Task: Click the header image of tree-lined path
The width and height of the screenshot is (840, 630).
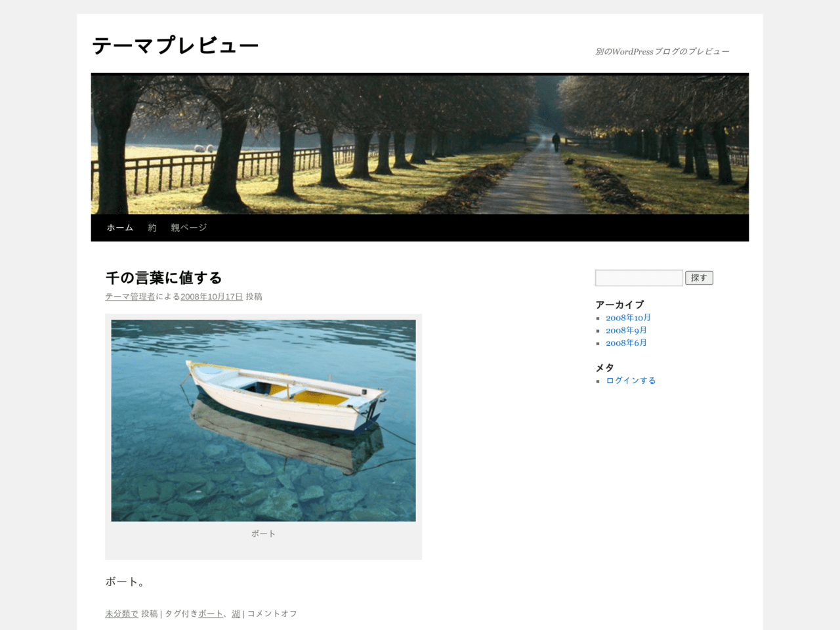Action: point(420,144)
